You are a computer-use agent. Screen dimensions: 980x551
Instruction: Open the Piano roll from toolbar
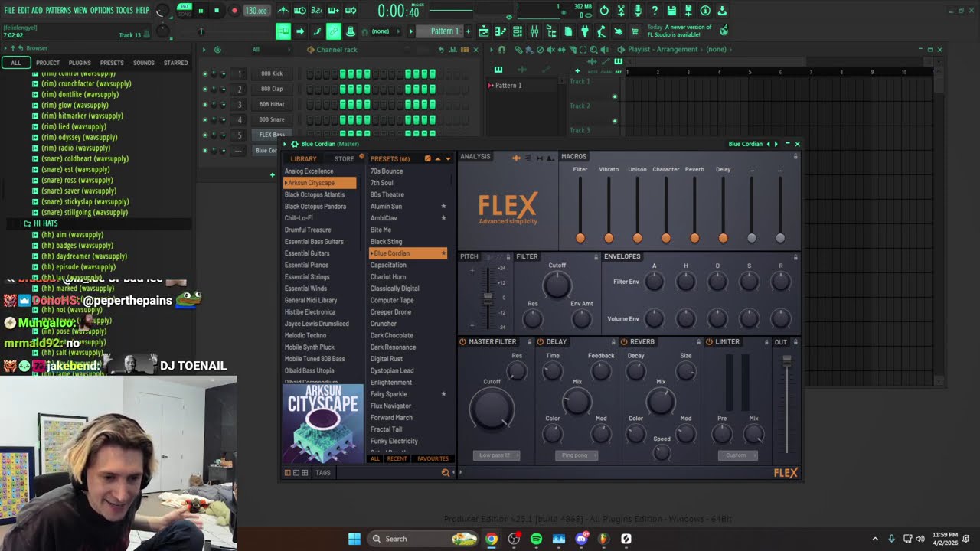point(501,31)
